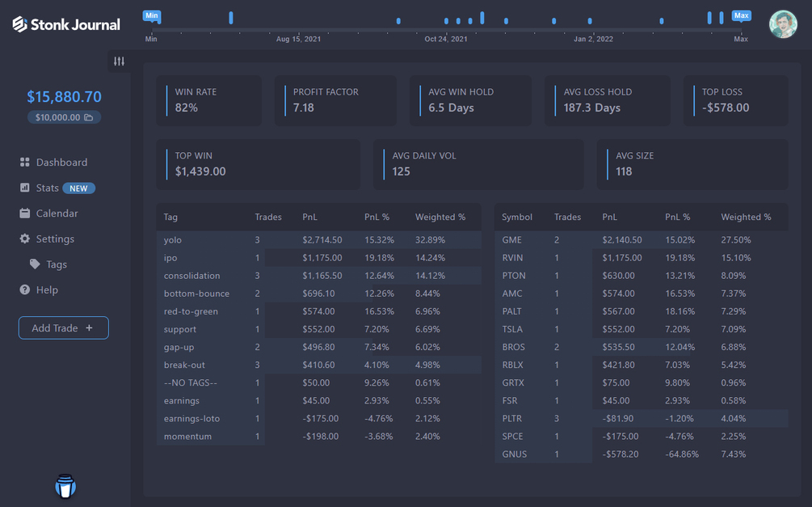Click the Calendar icon in sidebar

click(x=24, y=213)
